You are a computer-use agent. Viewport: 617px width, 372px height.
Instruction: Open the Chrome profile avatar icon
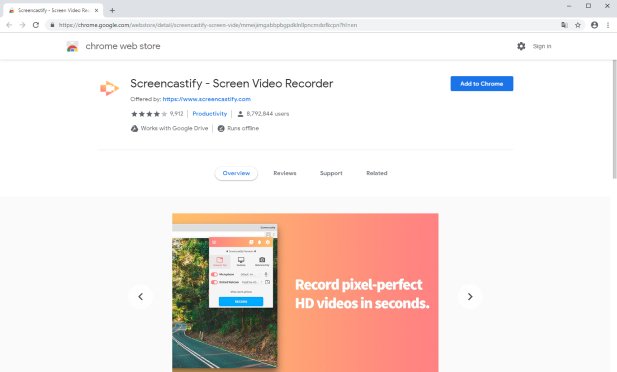[x=594, y=25]
